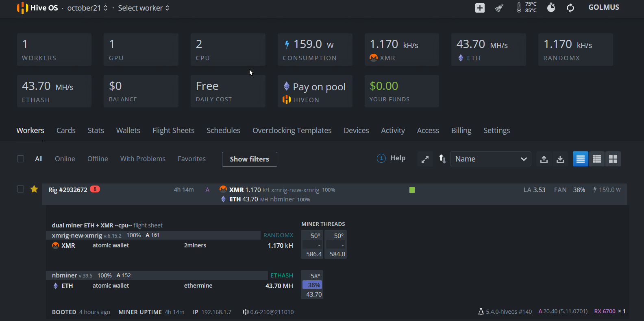Image resolution: width=644 pixels, height=321 pixels.
Task: Click the add worker plus icon
Action: click(480, 8)
